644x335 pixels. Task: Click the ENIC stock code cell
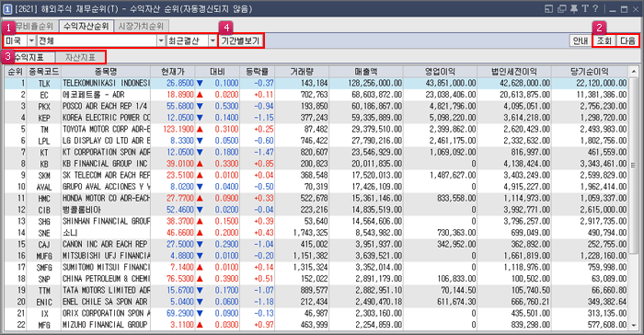coord(44,302)
